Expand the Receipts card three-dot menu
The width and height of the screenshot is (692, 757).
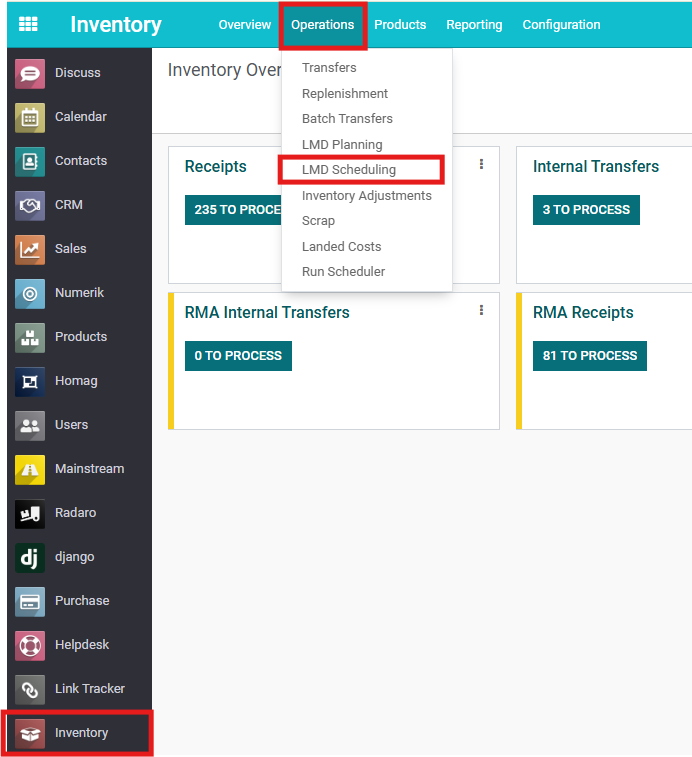point(481,165)
